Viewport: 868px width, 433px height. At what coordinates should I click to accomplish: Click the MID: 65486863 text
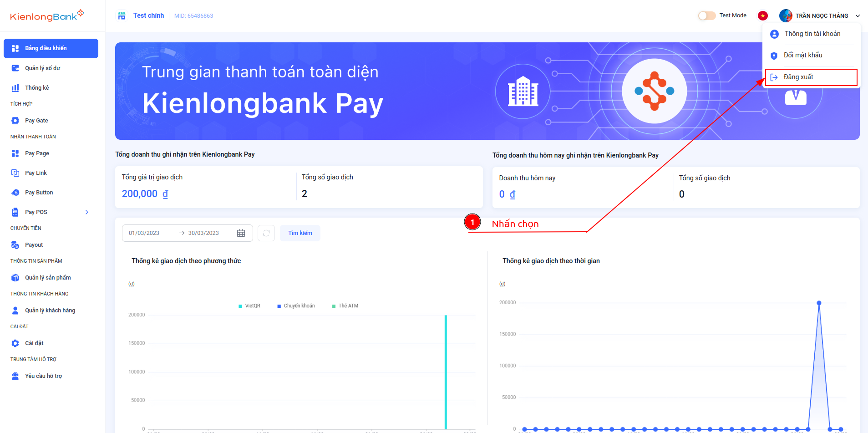coord(193,16)
